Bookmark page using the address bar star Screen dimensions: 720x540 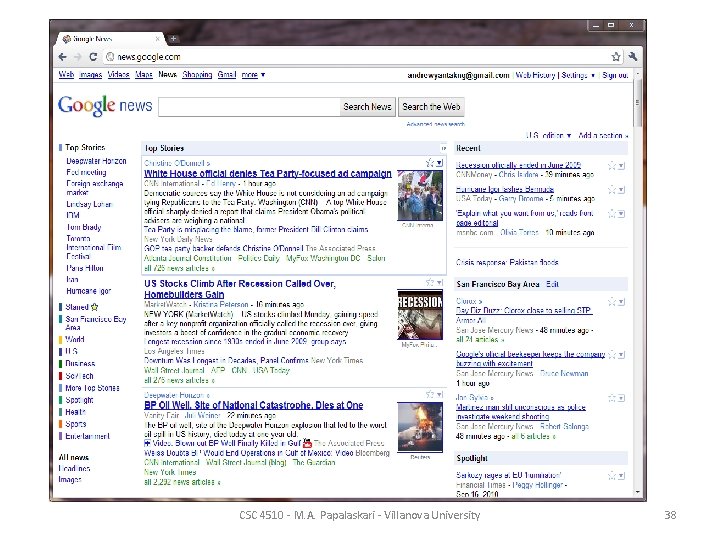616,56
